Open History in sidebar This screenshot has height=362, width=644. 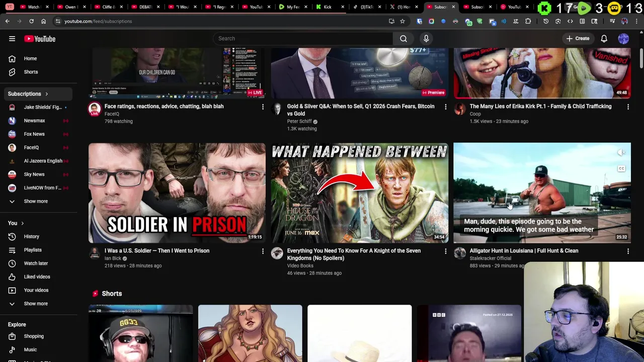38,236
